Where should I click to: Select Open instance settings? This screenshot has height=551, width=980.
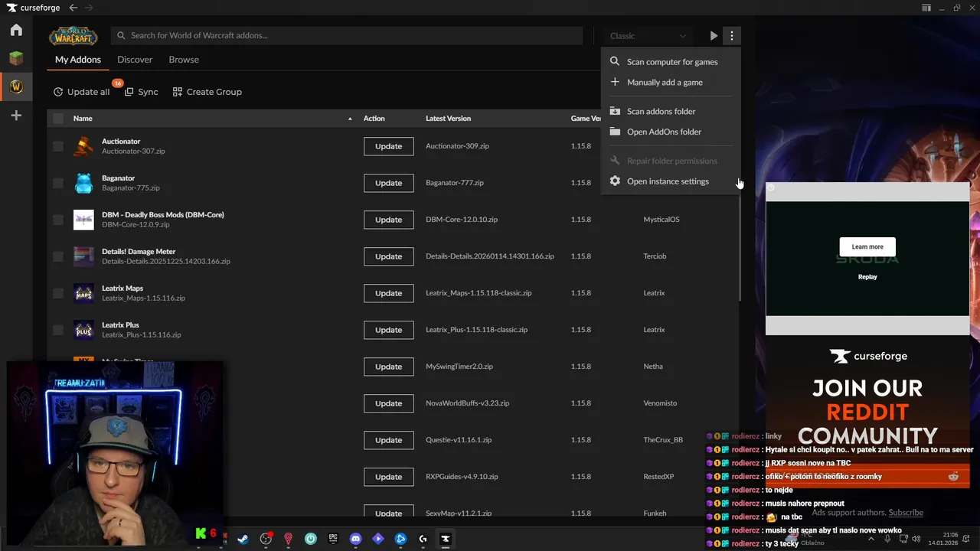(671, 181)
